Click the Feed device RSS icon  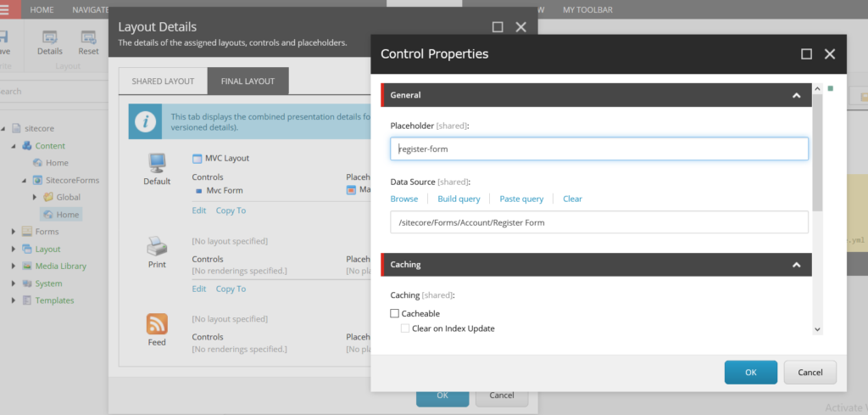157,323
